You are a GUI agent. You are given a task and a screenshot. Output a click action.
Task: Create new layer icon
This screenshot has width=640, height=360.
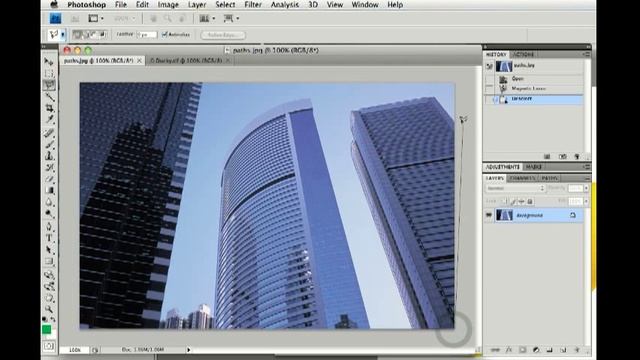click(x=563, y=350)
